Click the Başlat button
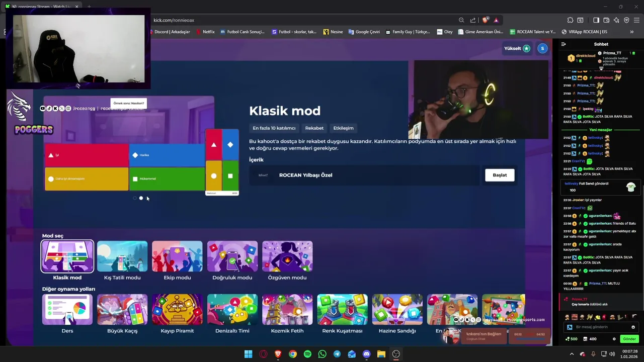 500,175
